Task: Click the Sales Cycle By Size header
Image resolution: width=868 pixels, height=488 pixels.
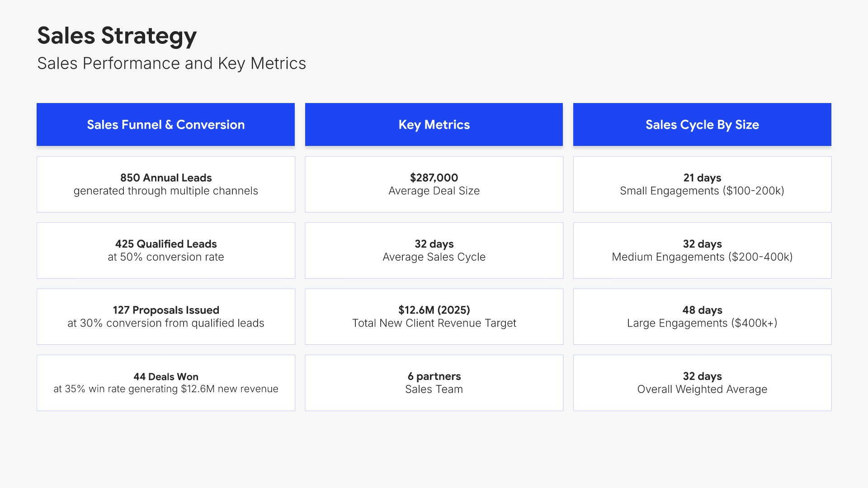Action: (x=702, y=125)
